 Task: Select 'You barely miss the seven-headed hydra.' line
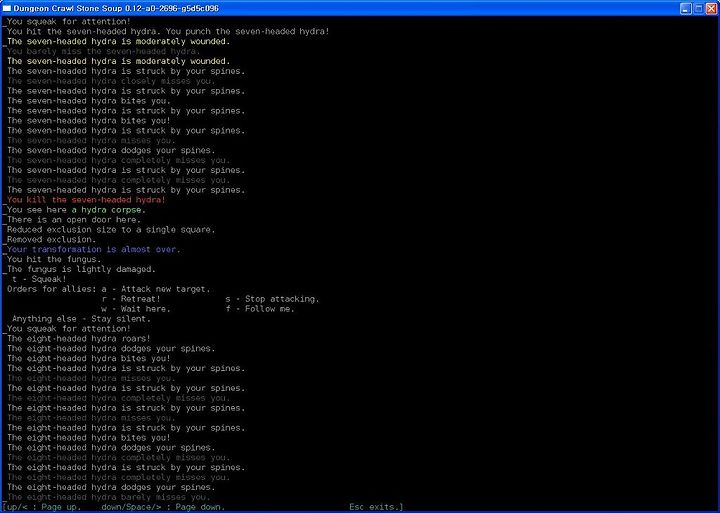104,51
